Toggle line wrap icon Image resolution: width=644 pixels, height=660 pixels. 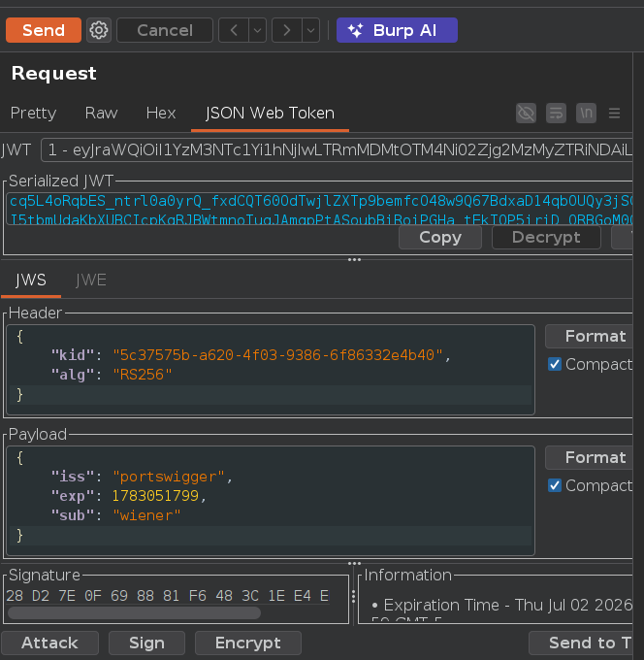point(556,113)
